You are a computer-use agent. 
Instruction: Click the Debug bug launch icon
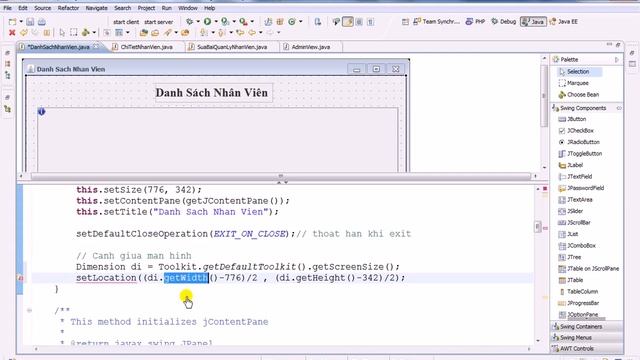click(x=189, y=22)
